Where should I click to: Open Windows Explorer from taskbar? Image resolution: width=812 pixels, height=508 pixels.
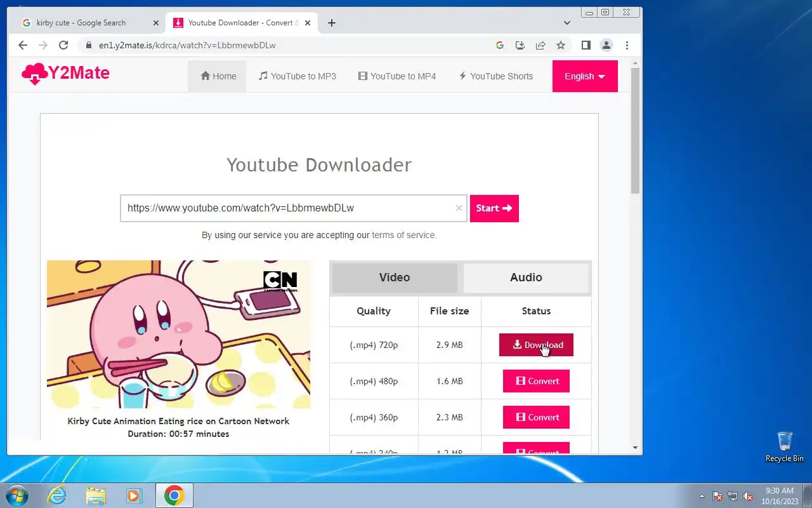[x=96, y=495]
